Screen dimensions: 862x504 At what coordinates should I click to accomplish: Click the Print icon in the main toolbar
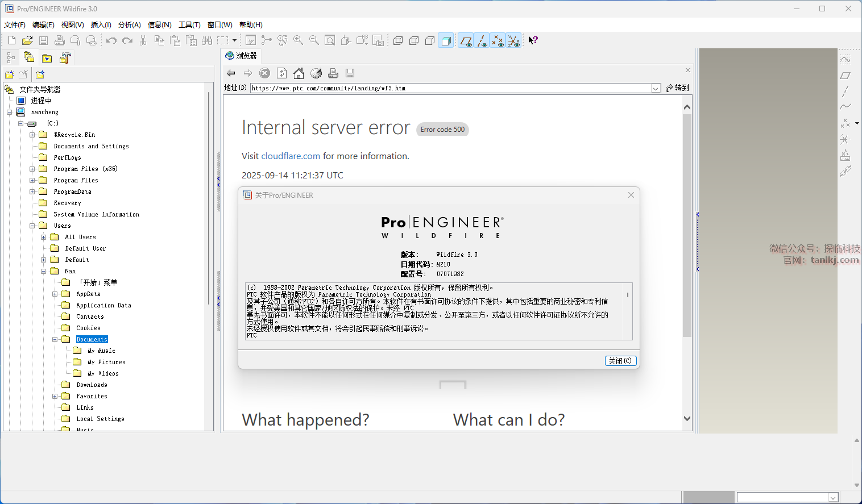click(59, 40)
